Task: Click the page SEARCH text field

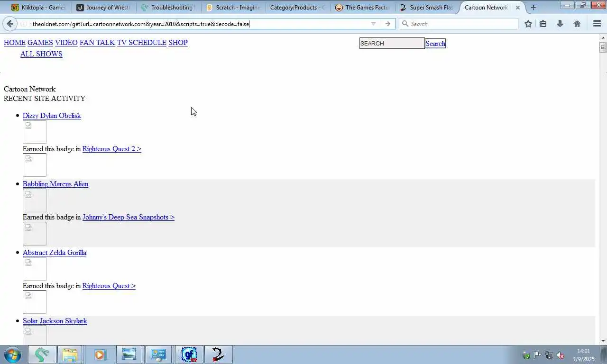Action: tap(392, 43)
